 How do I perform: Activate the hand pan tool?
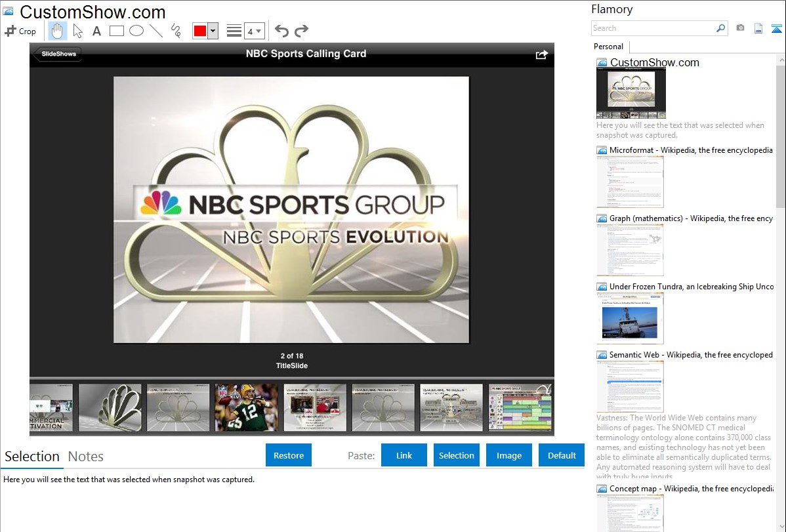point(58,31)
